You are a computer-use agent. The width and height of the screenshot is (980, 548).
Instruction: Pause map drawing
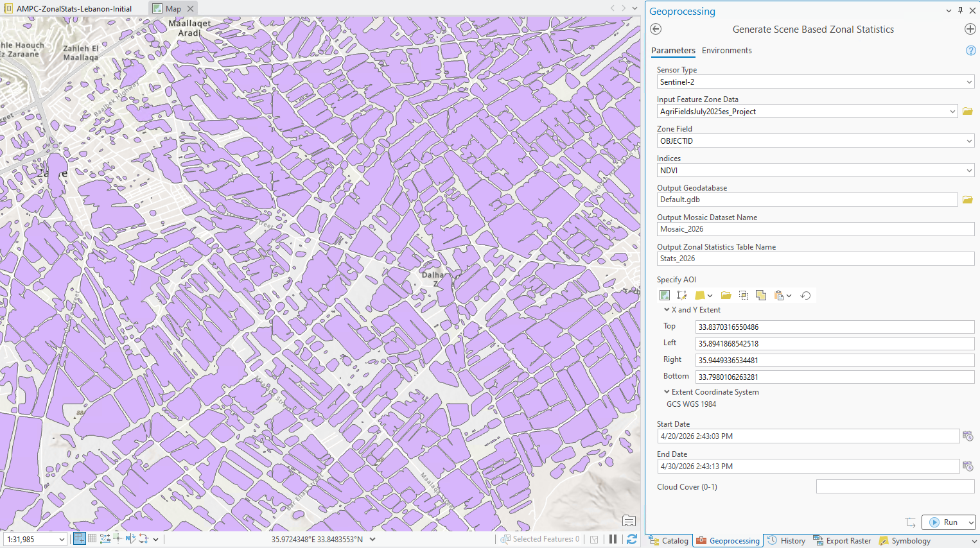pos(613,539)
